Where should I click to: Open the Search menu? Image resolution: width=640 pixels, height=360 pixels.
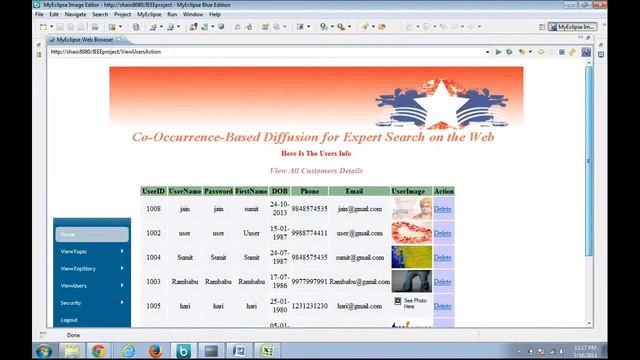pyautogui.click(x=100, y=14)
